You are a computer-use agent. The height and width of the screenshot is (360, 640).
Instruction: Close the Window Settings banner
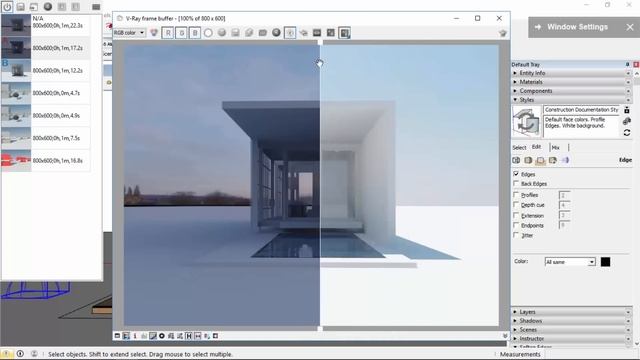click(x=630, y=27)
